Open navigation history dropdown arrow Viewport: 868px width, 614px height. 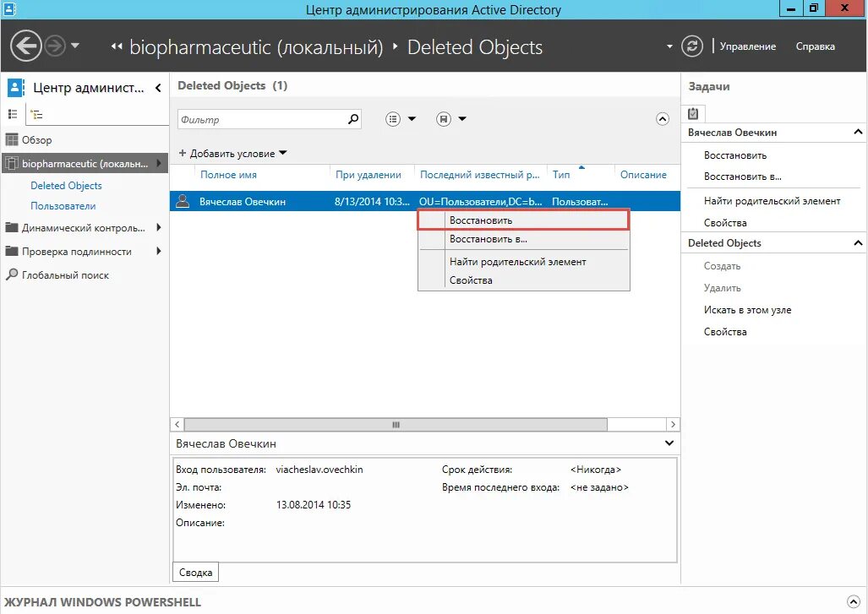(75, 46)
